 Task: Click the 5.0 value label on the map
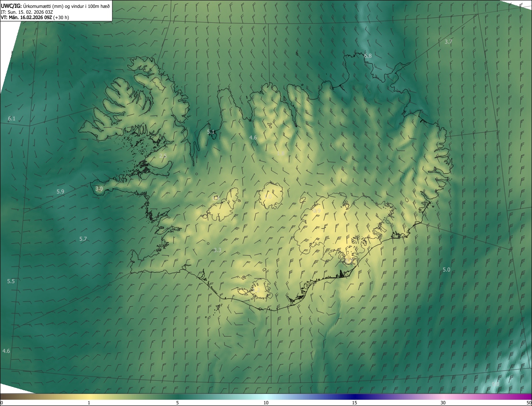click(446, 269)
